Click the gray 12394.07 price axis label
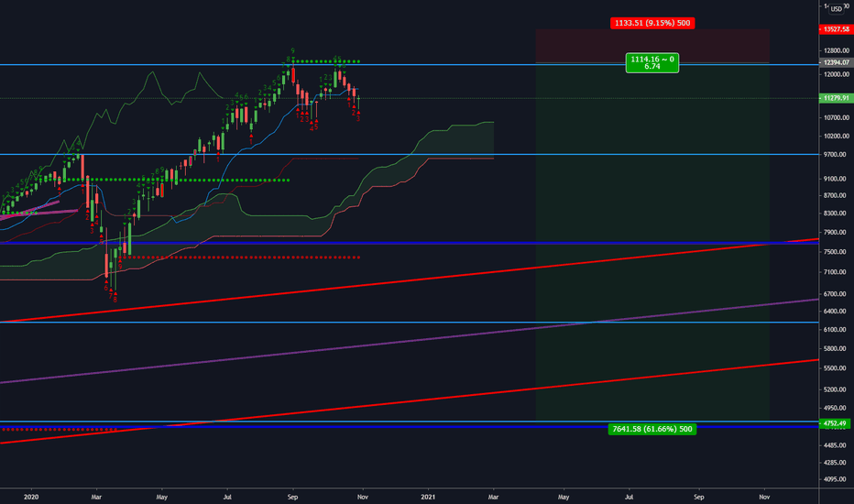 click(x=836, y=62)
